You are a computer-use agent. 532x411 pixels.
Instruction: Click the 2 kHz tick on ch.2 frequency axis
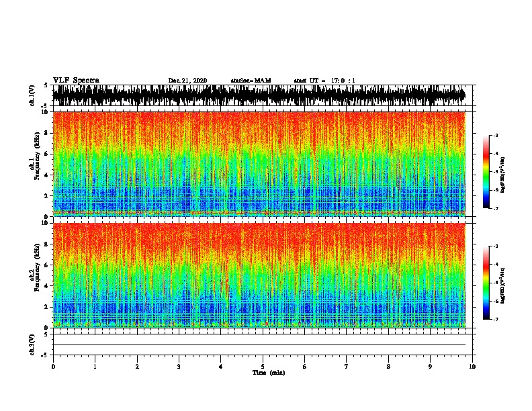(47, 307)
